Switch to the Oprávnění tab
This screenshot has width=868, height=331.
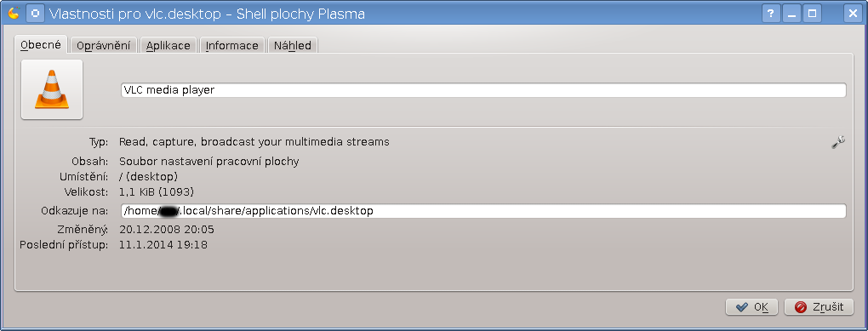(104, 45)
